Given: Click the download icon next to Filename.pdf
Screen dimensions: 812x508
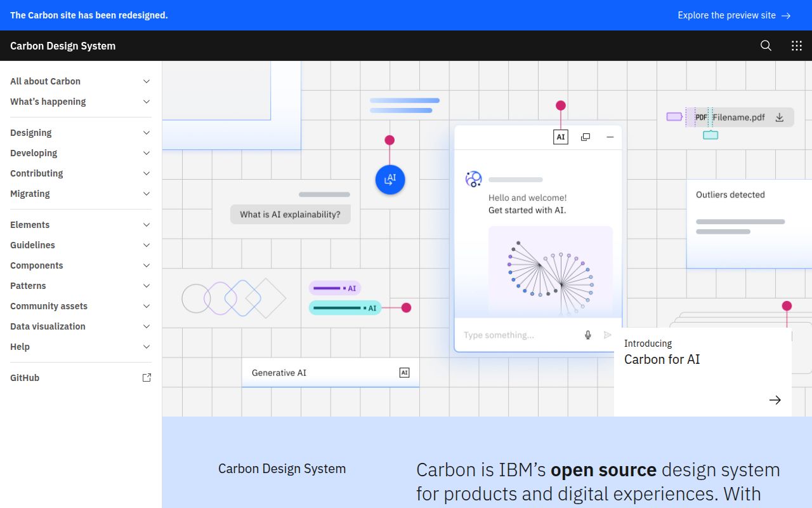Looking at the screenshot, I should [x=780, y=117].
